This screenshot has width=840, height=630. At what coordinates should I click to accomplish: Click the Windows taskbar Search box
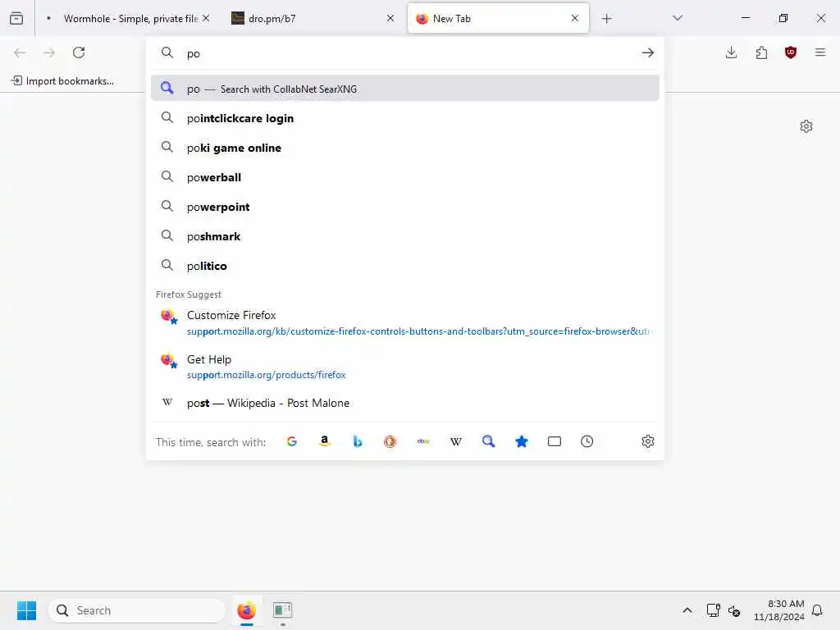tap(137, 610)
